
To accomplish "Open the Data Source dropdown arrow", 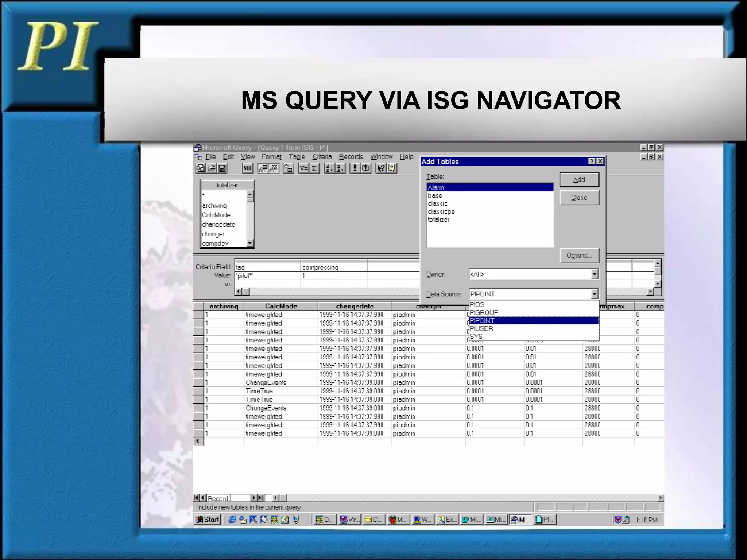I will tap(595, 294).
